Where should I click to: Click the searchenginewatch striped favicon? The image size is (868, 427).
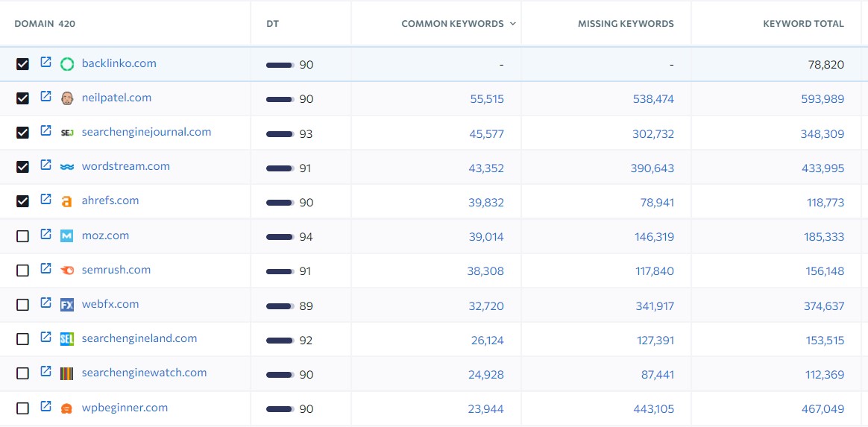(x=67, y=374)
